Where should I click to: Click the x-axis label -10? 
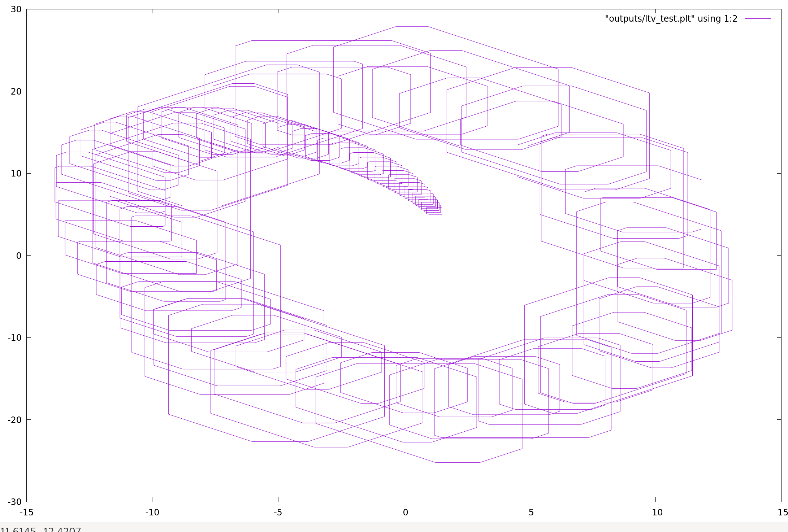[152, 512]
